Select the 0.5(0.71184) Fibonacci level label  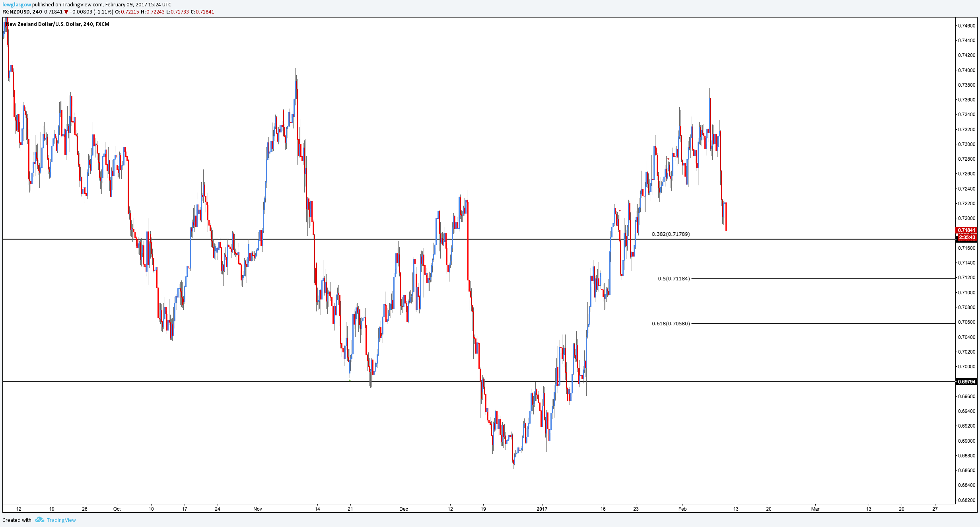(674, 279)
